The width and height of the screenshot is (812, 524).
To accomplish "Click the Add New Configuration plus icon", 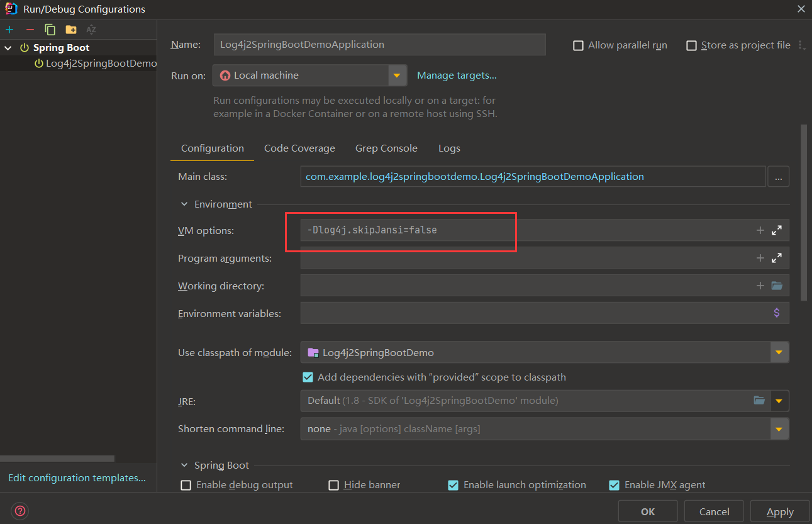I will [x=9, y=30].
